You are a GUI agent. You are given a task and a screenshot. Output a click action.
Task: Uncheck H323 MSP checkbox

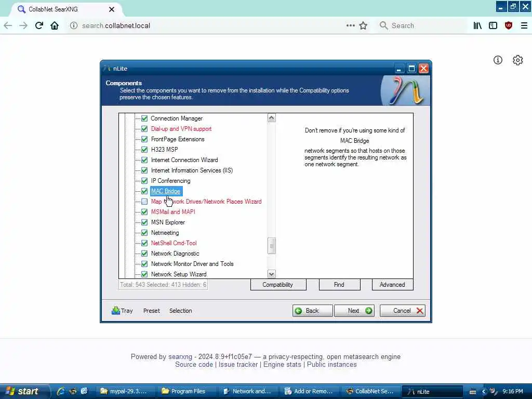[x=144, y=150]
